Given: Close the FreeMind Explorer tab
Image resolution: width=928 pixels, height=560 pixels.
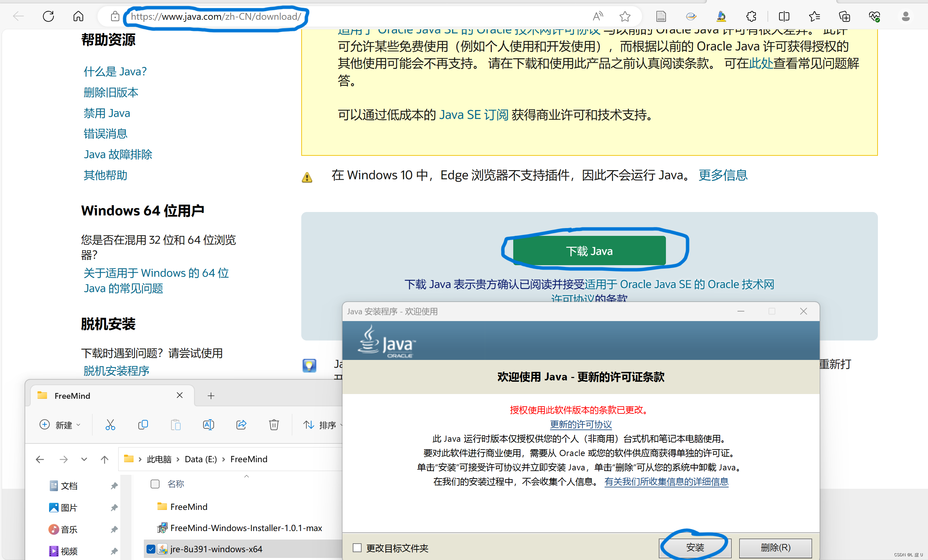Looking at the screenshot, I should pyautogui.click(x=180, y=395).
